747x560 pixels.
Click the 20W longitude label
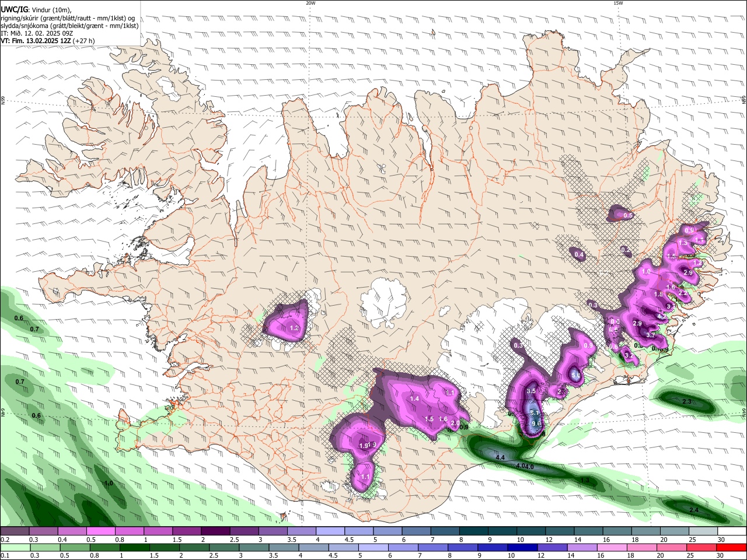pyautogui.click(x=310, y=3)
